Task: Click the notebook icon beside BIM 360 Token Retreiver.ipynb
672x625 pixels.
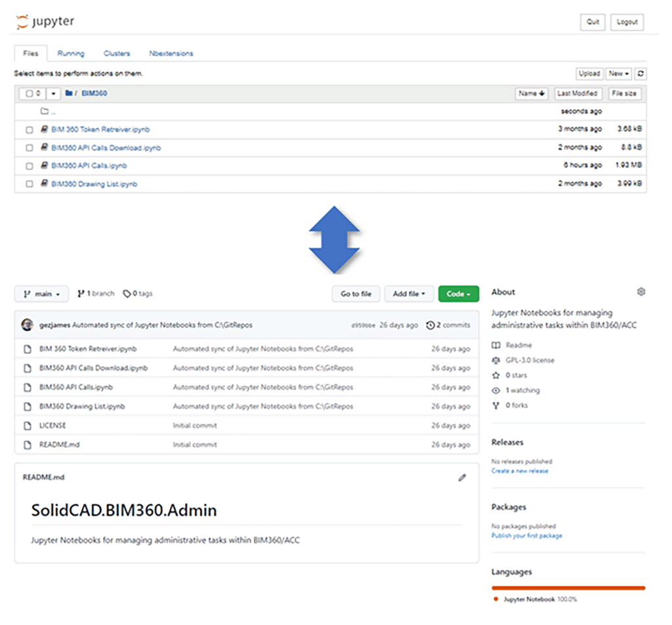Action: (x=45, y=129)
